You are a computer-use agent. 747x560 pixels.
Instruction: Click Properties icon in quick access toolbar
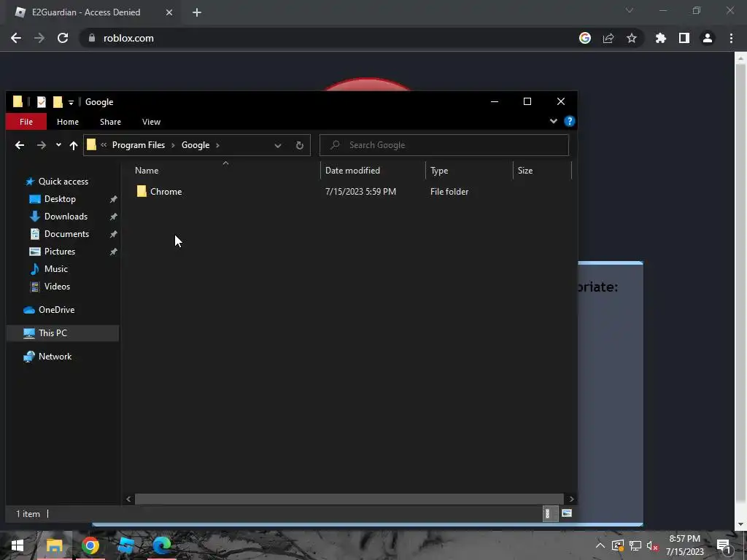point(42,102)
